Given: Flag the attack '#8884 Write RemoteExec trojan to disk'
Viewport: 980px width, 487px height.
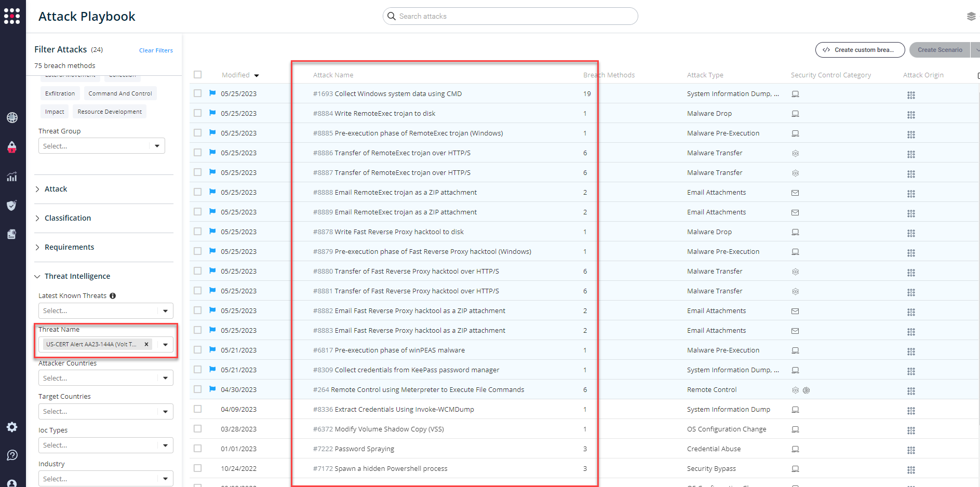Looking at the screenshot, I should (x=212, y=113).
